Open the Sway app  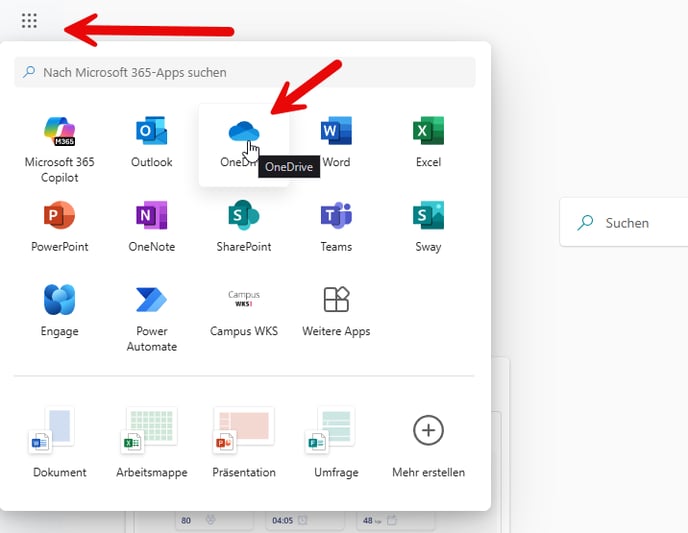(x=428, y=226)
